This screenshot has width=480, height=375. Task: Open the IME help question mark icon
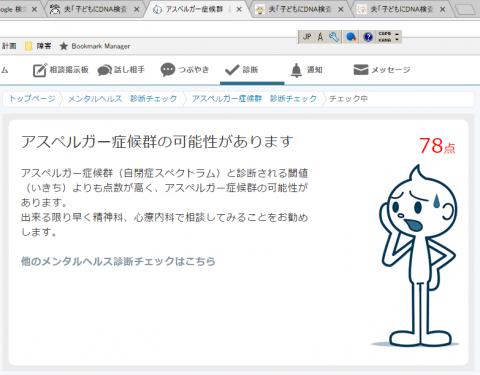(368, 37)
